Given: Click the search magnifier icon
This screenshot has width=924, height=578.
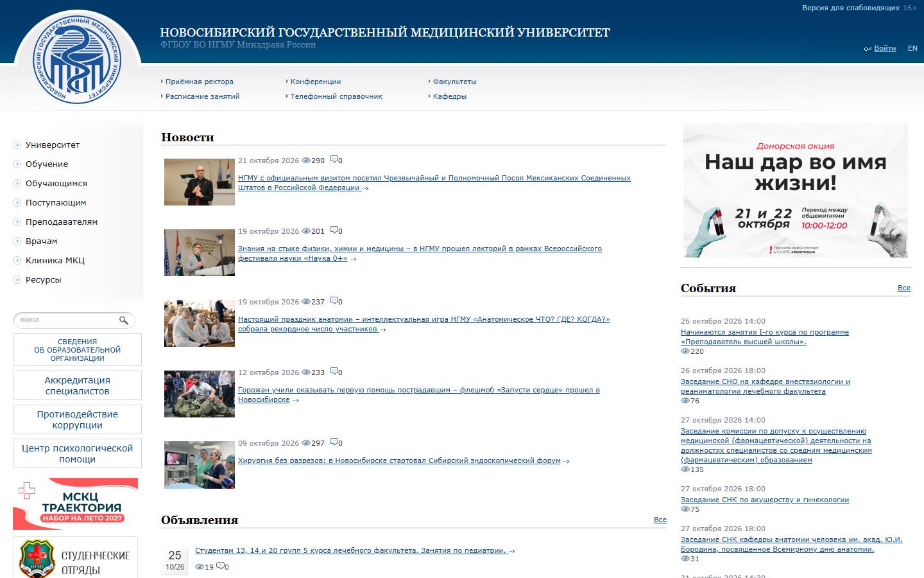Looking at the screenshot, I should (x=124, y=320).
